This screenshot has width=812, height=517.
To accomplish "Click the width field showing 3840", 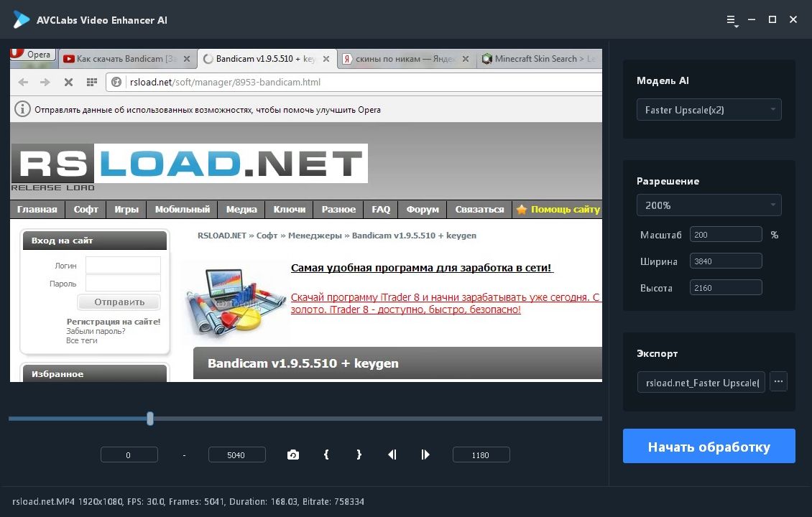I will click(726, 261).
